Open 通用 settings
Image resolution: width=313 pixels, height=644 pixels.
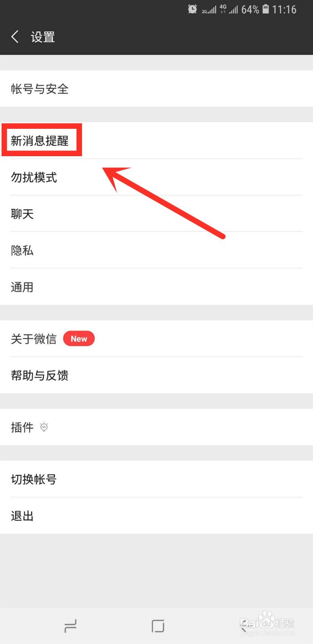point(156,287)
